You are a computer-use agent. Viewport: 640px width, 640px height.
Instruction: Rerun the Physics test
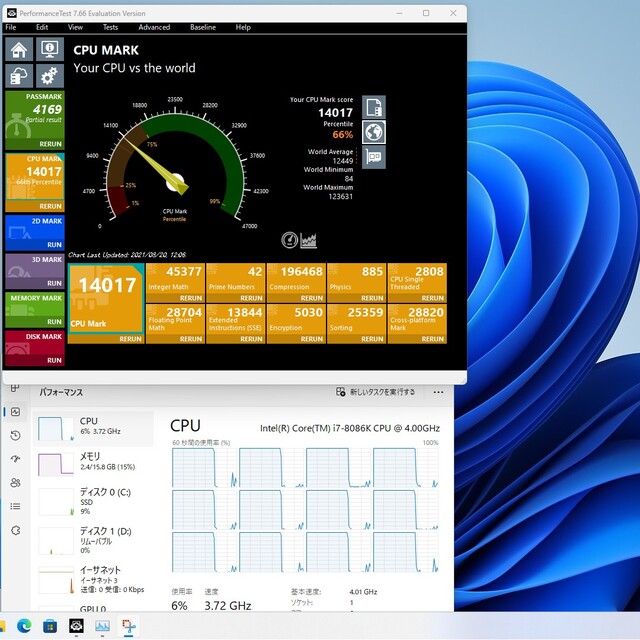coord(372,298)
